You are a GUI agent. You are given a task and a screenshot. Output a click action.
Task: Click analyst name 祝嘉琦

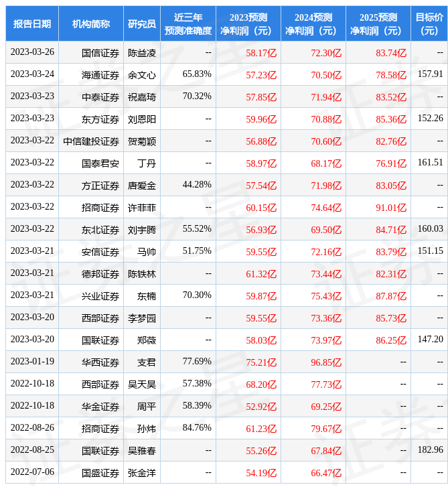coord(142,96)
